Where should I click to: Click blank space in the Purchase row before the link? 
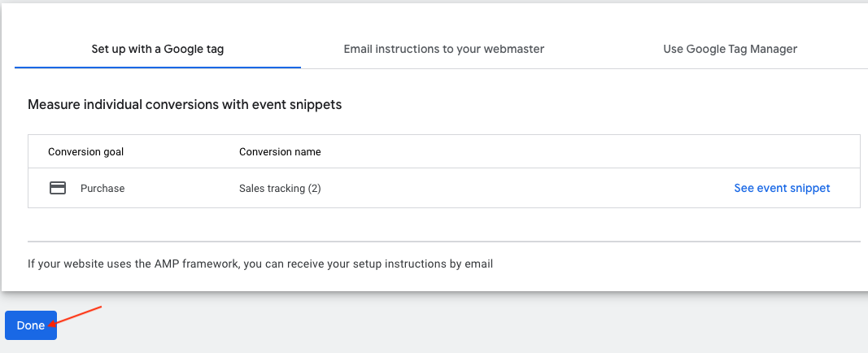(x=526, y=188)
